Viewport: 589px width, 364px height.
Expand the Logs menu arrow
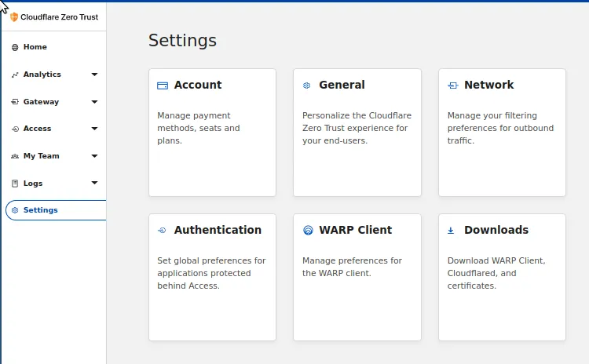click(x=94, y=183)
